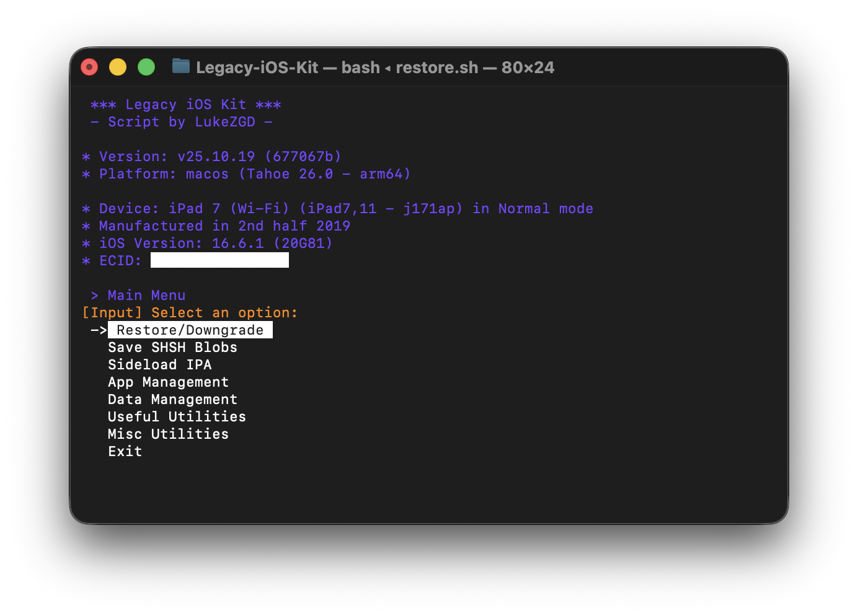Click the Legacy-iOS-Kit window title text

tap(375, 68)
